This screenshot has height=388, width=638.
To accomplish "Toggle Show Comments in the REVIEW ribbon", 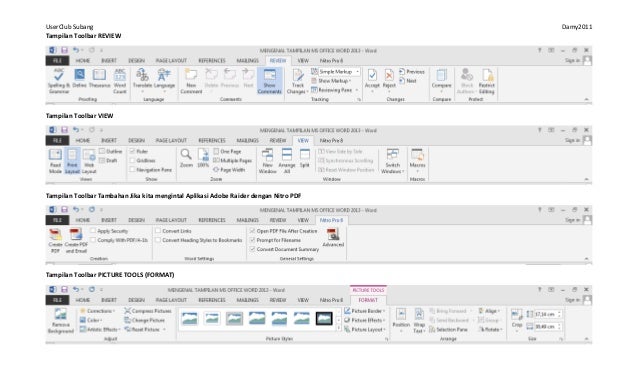I will point(269,81).
